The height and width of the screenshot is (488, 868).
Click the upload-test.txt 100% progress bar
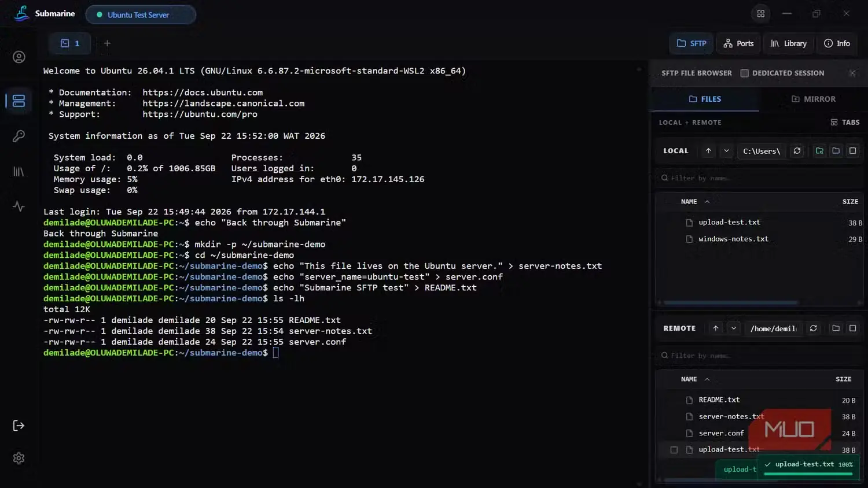point(808,474)
